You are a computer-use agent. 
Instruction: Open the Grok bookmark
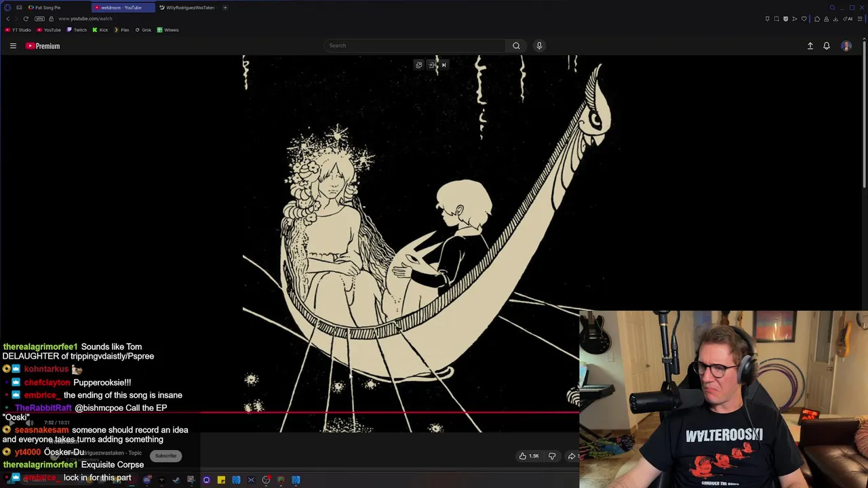pos(143,30)
